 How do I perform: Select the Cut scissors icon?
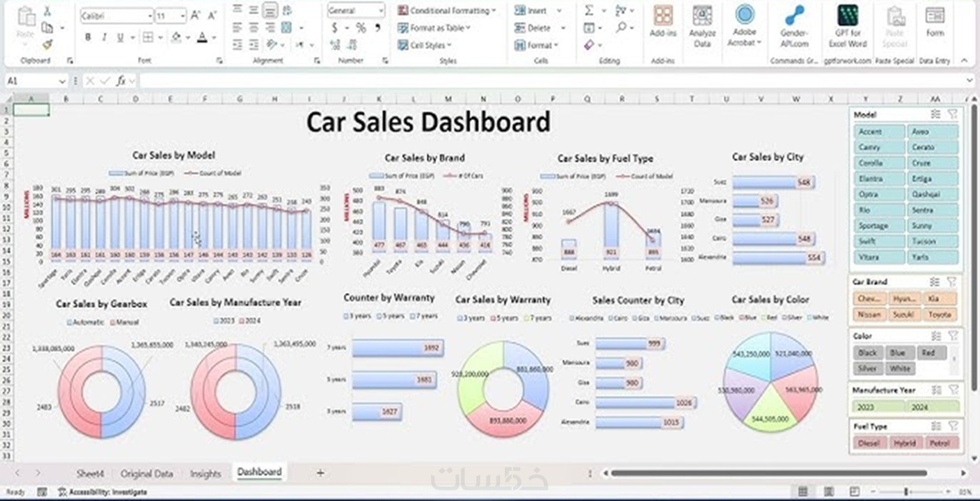(x=47, y=11)
